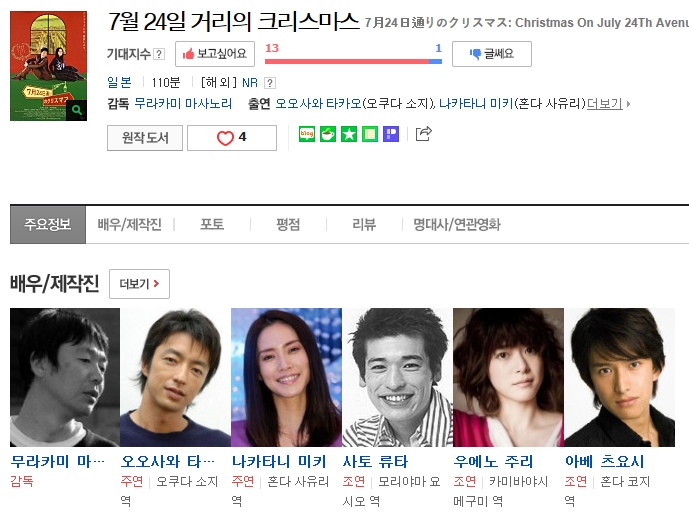
Task: Vote 글쎄요 thumbs down
Action: click(x=492, y=54)
